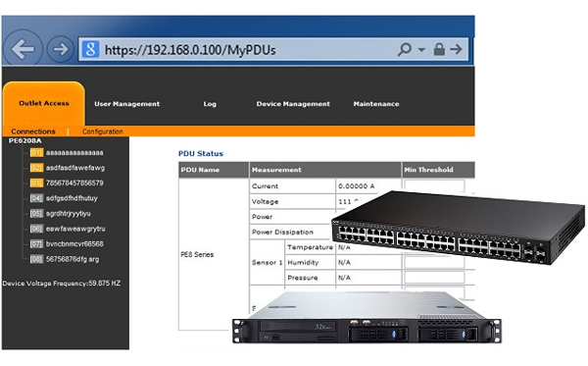Click the Voltage row label
The height and width of the screenshot is (366, 588).
(x=266, y=201)
